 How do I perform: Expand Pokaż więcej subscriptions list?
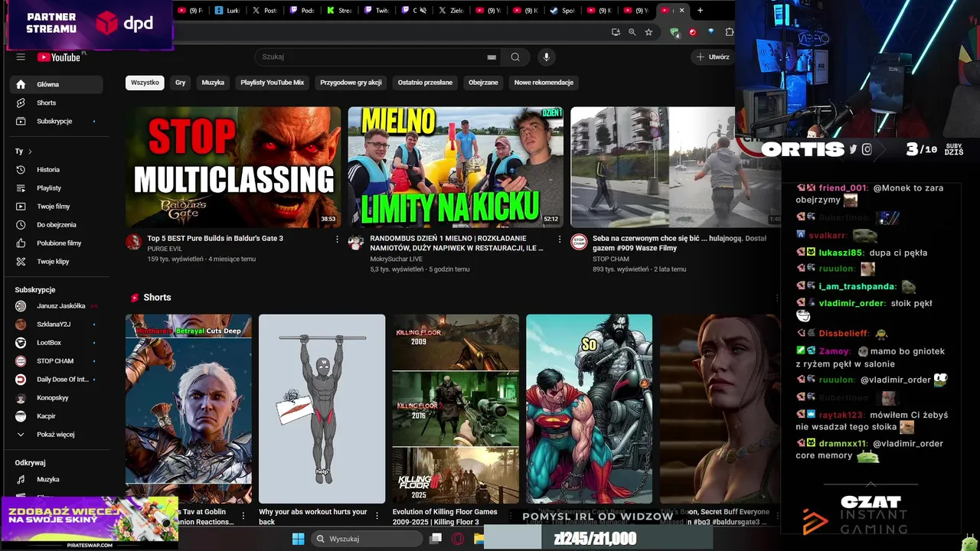(56, 435)
